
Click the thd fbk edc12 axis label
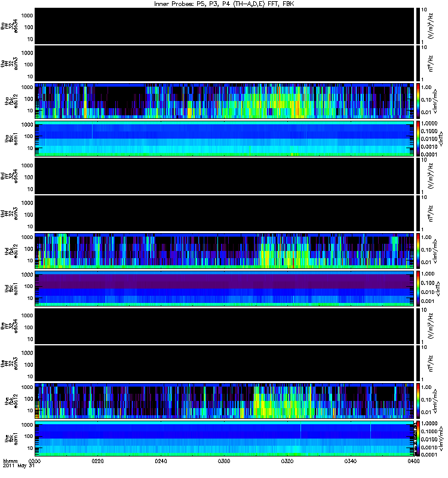coord(11,252)
